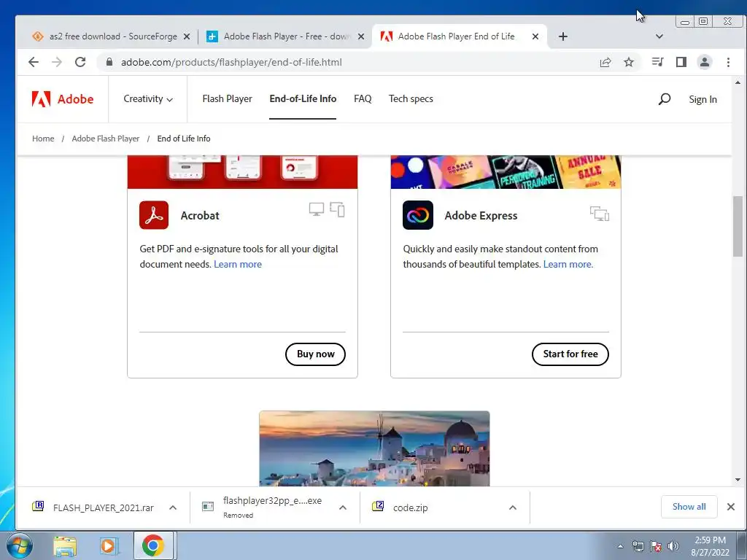Expand flashplayer32pp exe download options

[x=343, y=507]
